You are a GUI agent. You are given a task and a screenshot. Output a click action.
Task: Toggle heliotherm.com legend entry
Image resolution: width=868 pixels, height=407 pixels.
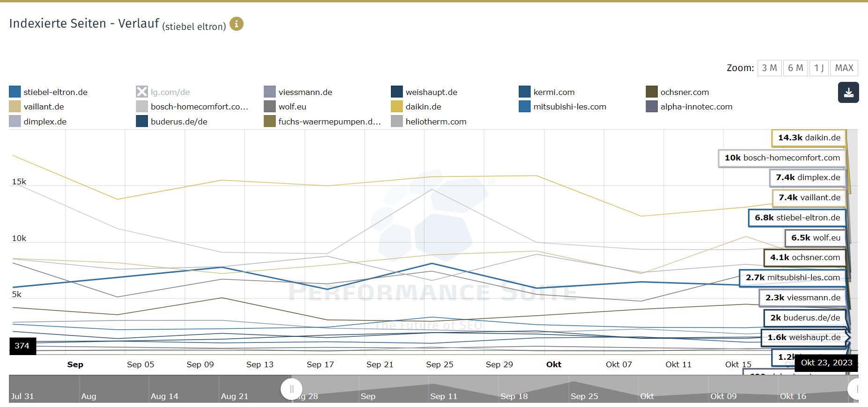429,121
